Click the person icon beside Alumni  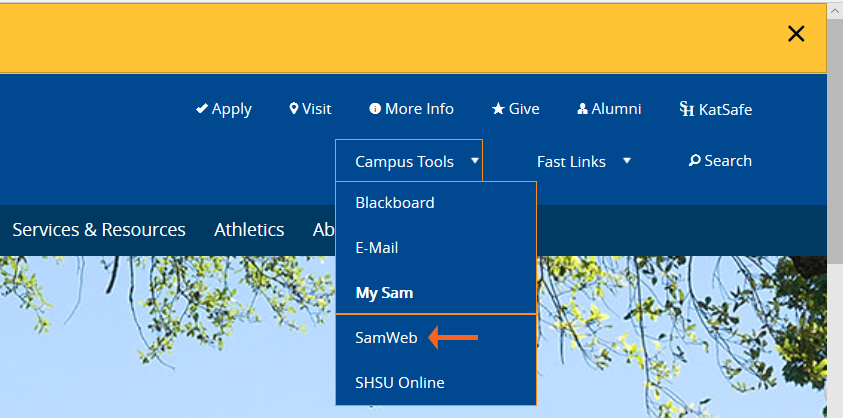582,109
